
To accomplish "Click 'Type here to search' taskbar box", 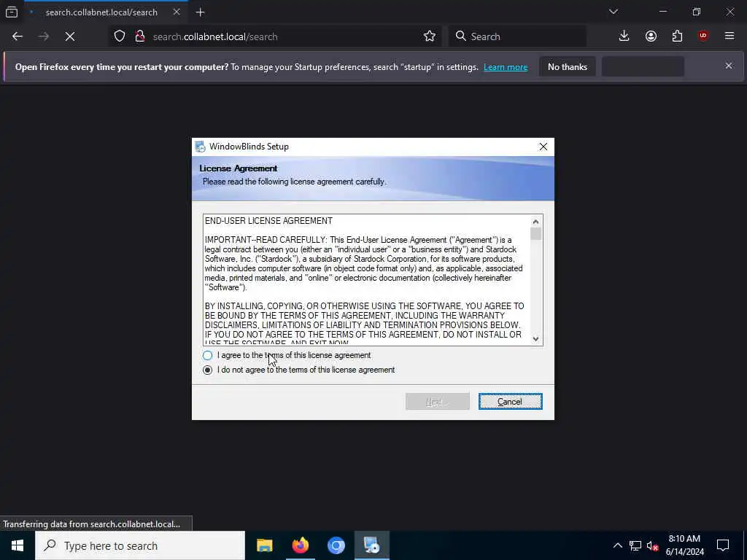I will click(x=140, y=545).
